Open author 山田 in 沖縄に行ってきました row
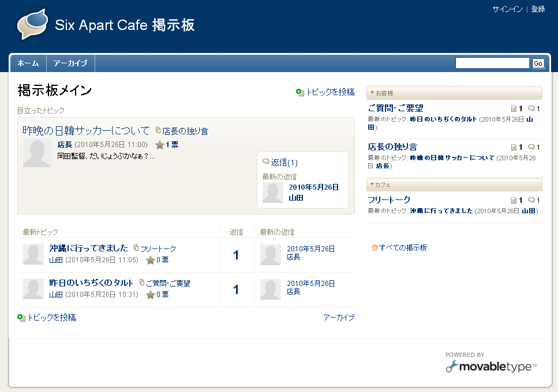The image size is (558, 392). pos(56,260)
